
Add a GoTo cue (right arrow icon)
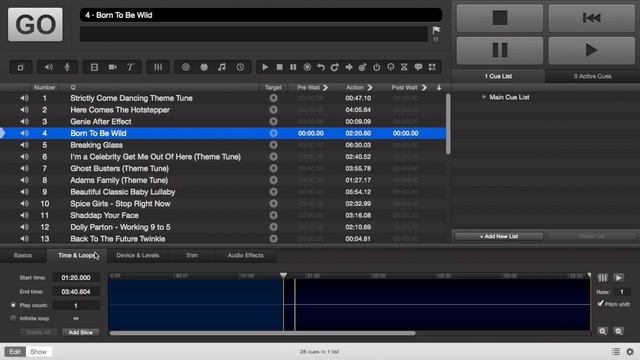(x=349, y=67)
